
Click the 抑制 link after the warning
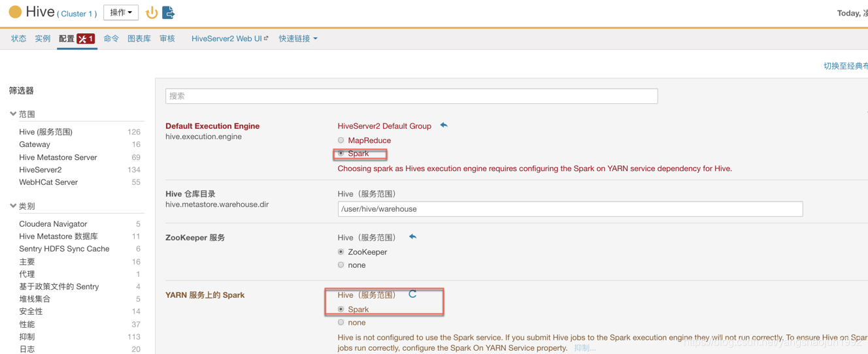tap(584, 348)
